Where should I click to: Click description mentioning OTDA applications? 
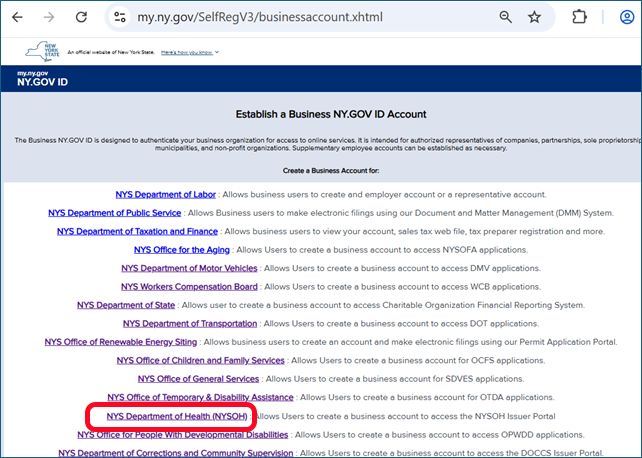tap(427, 397)
